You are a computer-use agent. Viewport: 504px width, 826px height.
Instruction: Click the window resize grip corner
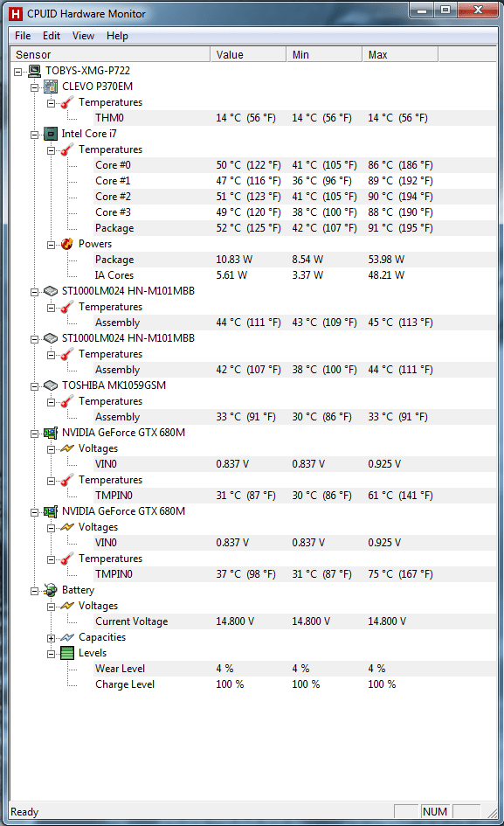[x=493, y=814]
